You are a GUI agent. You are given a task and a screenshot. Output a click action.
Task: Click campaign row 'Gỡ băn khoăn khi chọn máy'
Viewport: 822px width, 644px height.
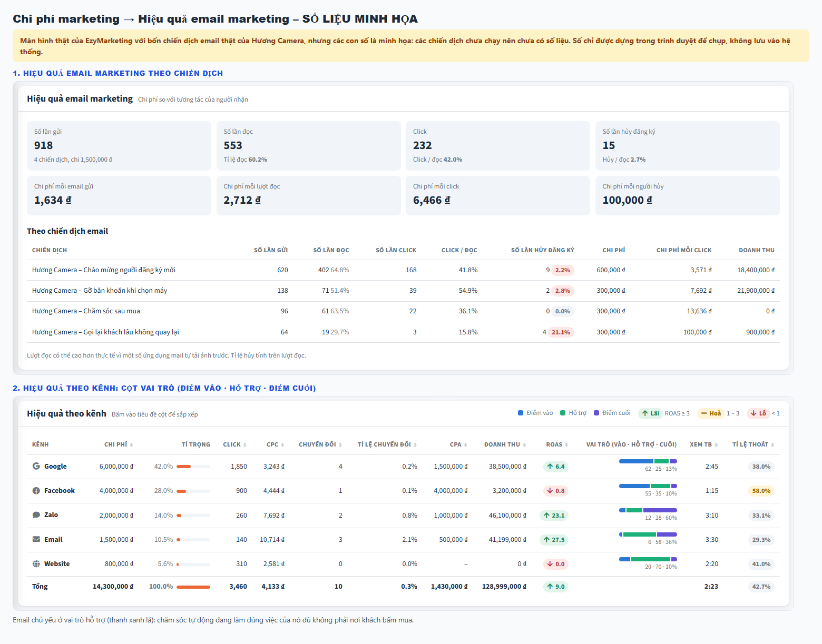(403, 291)
